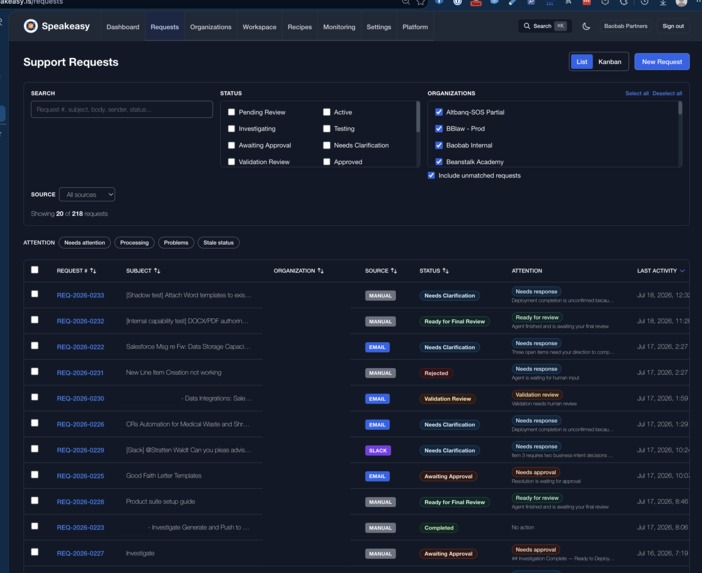The width and height of the screenshot is (702, 573).
Task: Sort the table by Request # arrows
Action: [x=93, y=271]
